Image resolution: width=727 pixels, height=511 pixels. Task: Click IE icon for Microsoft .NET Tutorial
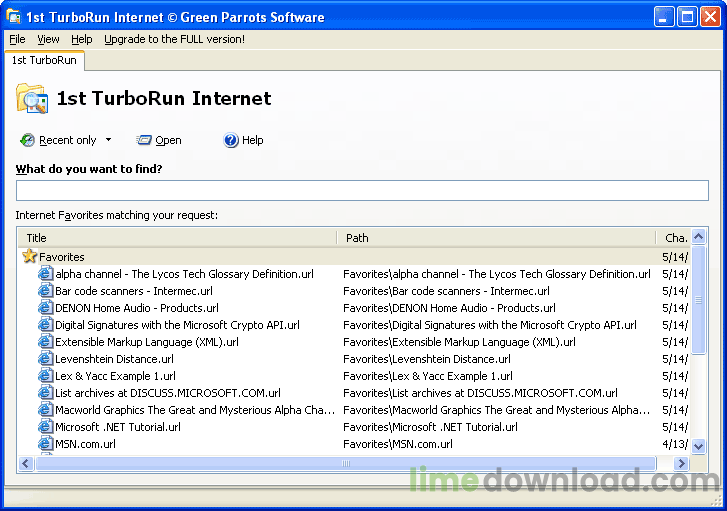click(x=45, y=427)
